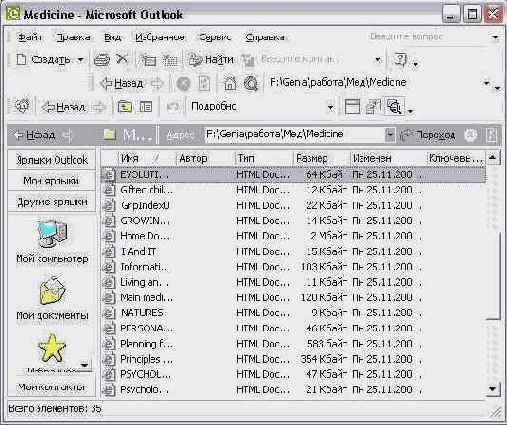Open the Мои ярлыки shortcut group

coord(52,181)
